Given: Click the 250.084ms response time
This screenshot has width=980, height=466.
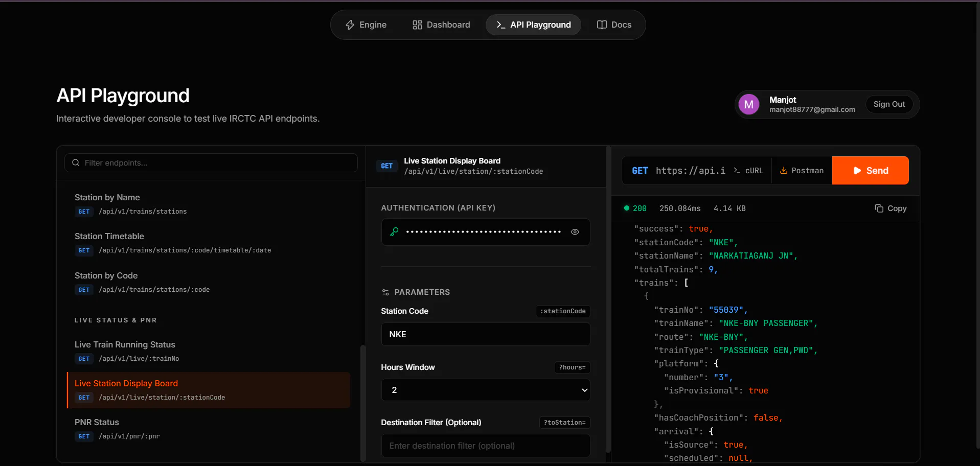Looking at the screenshot, I should click(x=680, y=208).
